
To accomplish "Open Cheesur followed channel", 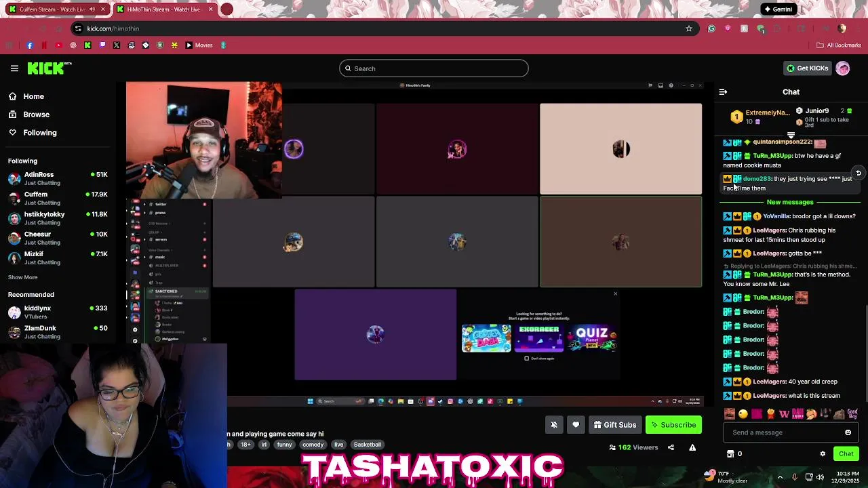I will coord(58,238).
